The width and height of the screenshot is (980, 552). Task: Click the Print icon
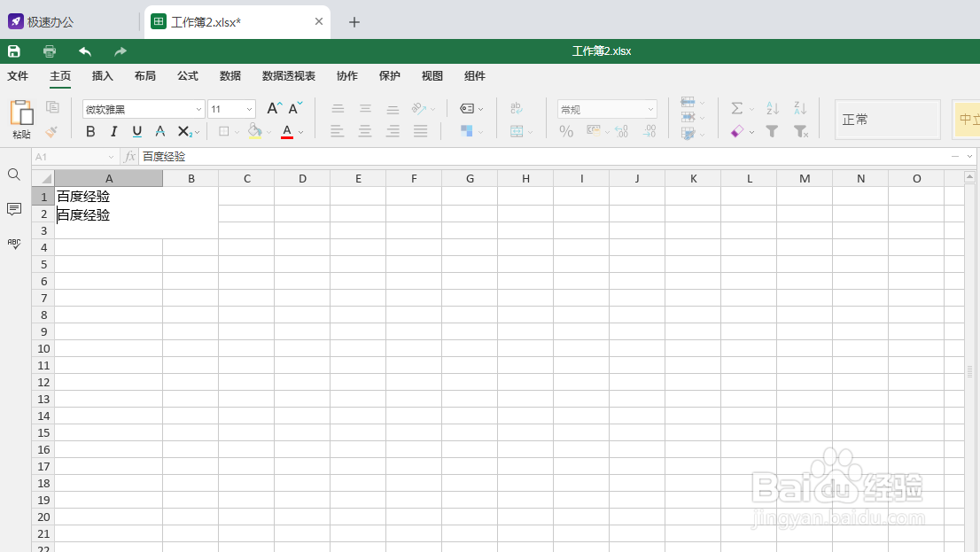pos(50,51)
